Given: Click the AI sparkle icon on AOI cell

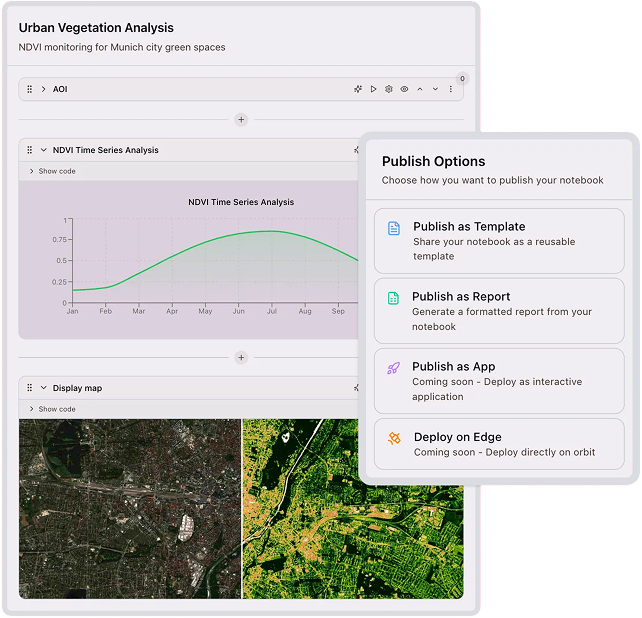Looking at the screenshot, I should (358, 89).
